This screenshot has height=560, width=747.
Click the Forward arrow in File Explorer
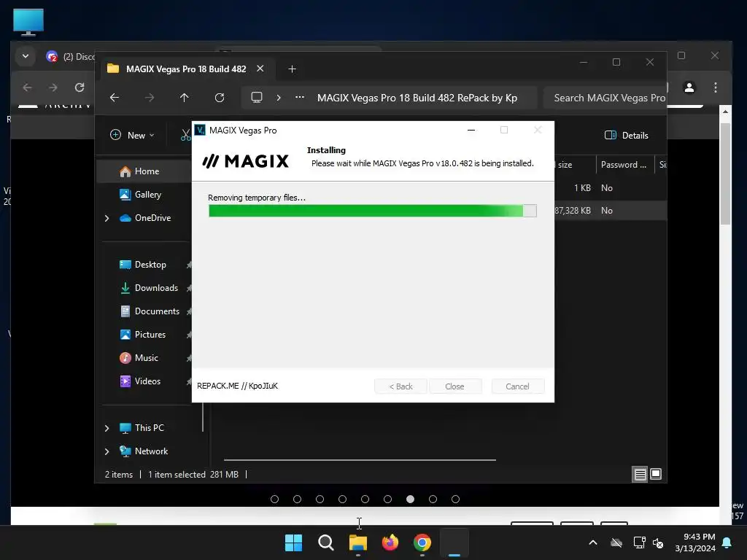click(x=150, y=98)
